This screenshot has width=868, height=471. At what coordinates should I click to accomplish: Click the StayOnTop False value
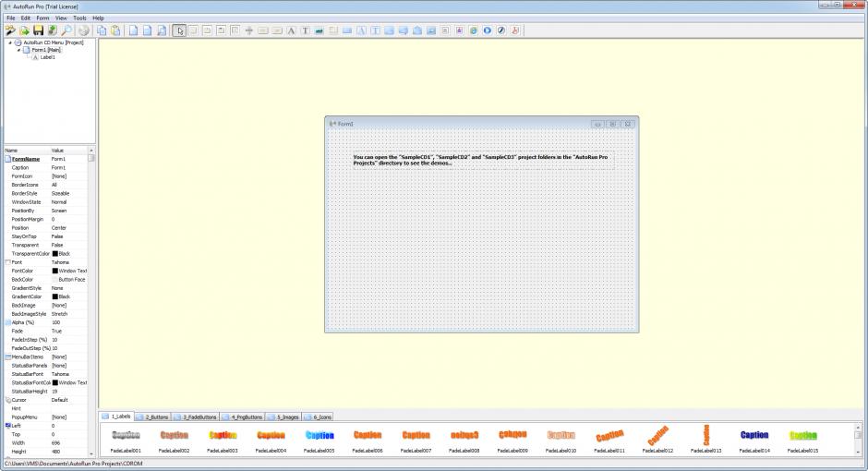57,236
